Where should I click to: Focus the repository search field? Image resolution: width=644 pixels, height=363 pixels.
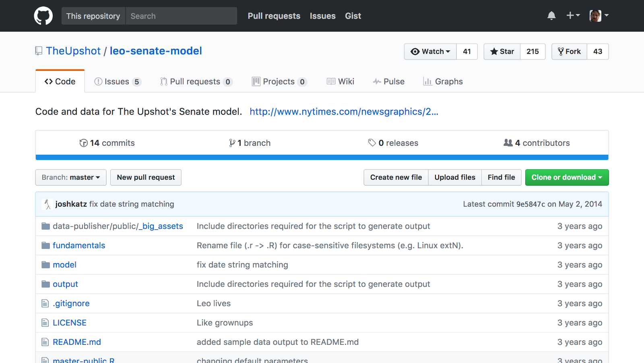pos(181,16)
